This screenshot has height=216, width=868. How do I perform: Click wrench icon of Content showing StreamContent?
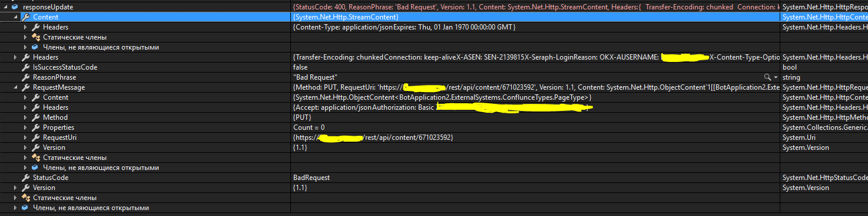coord(25,17)
